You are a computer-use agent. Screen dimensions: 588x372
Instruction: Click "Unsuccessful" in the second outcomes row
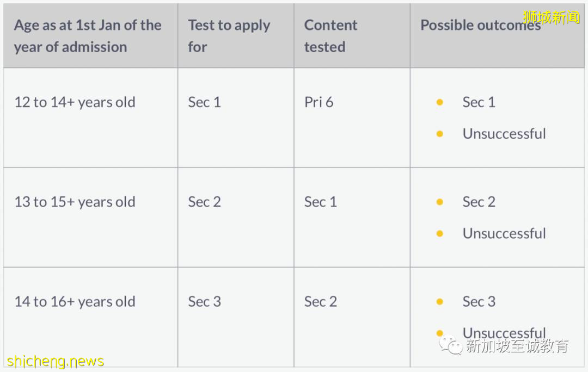[504, 233]
